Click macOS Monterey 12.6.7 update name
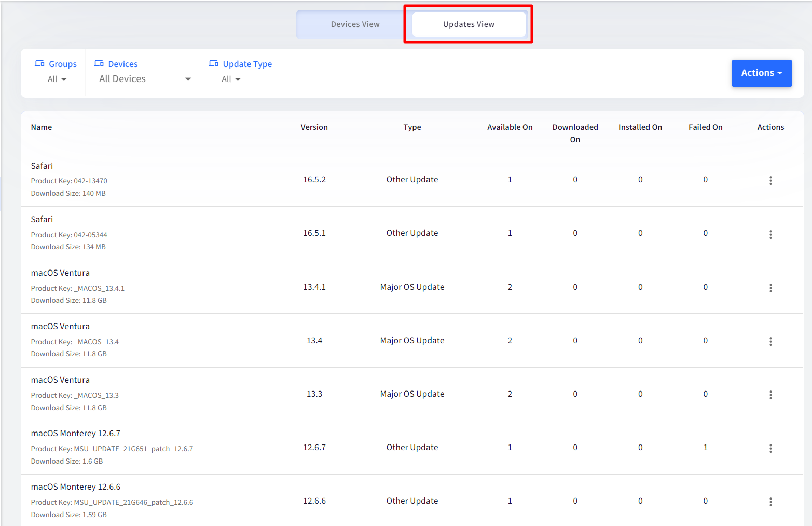Viewport: 812px width, 526px height. pos(76,434)
